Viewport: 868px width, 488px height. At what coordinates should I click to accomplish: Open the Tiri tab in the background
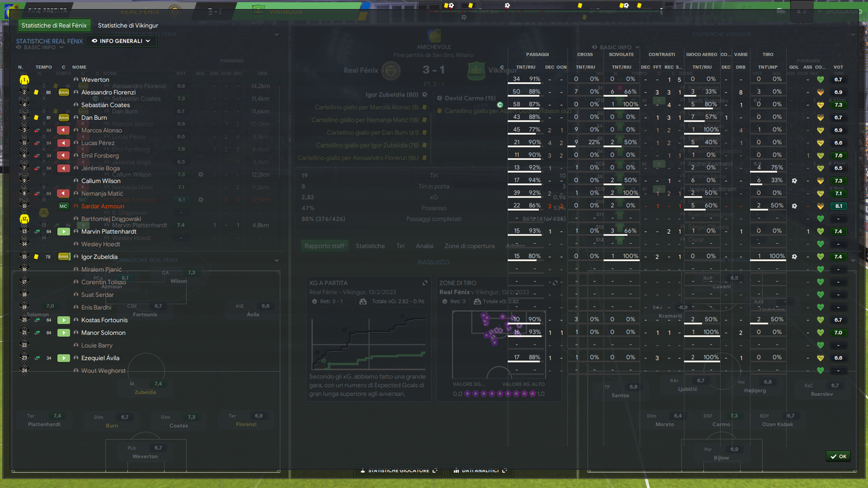click(x=401, y=246)
